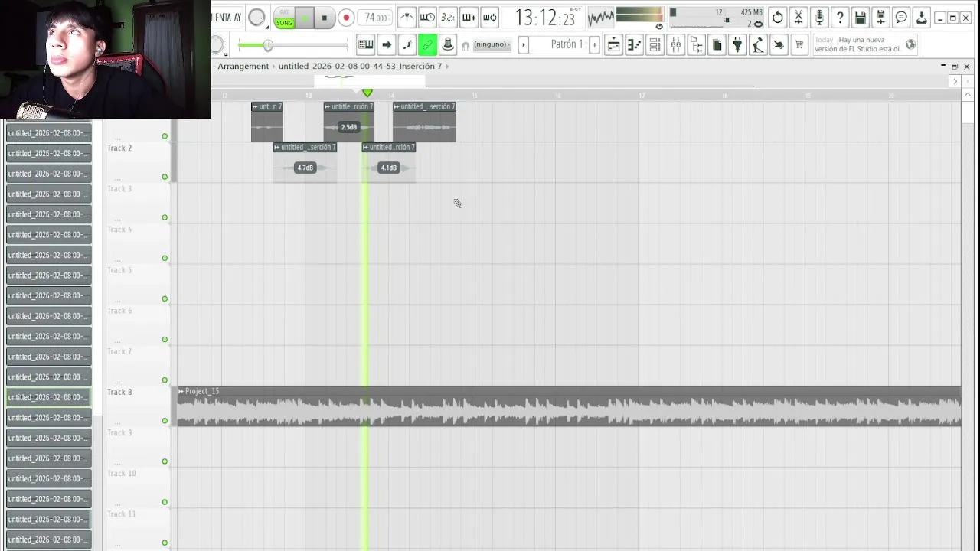The height and width of the screenshot is (551, 980).
Task: Toggle the metronome icon
Action: [x=407, y=17]
